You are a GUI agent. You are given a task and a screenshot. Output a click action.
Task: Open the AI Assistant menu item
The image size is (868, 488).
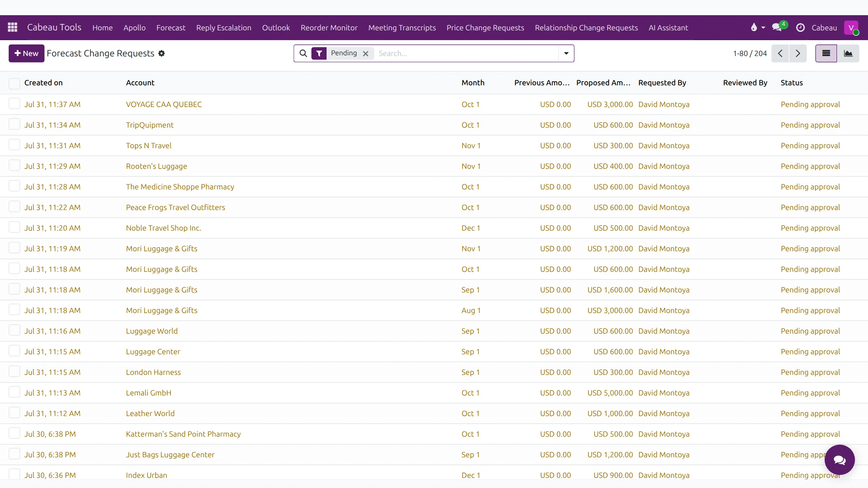[x=668, y=27]
